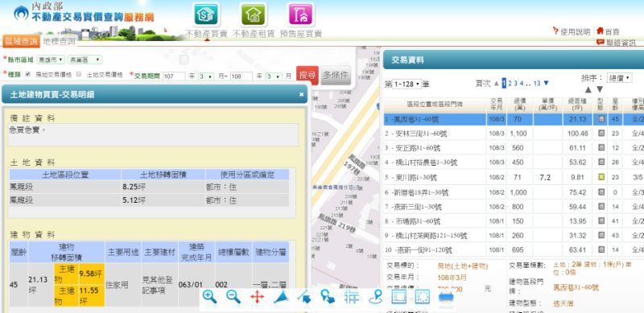
Task: Open the start month dropdown
Action: point(206,76)
